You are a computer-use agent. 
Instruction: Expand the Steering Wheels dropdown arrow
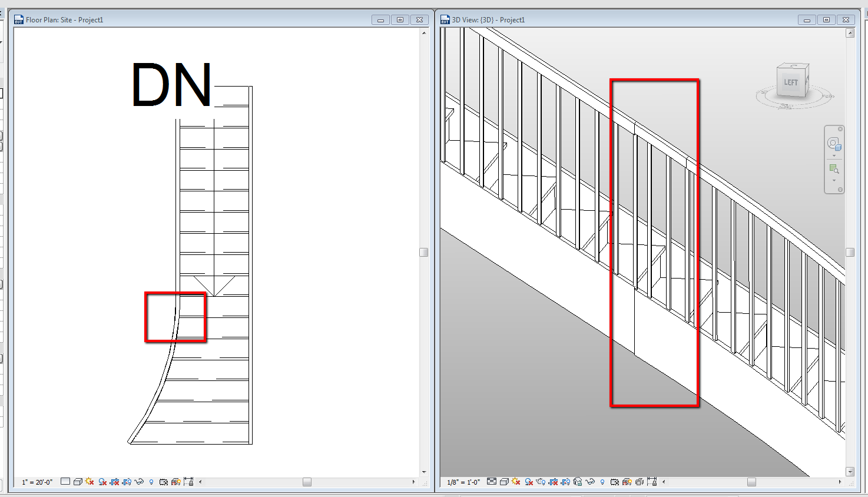[x=834, y=156]
